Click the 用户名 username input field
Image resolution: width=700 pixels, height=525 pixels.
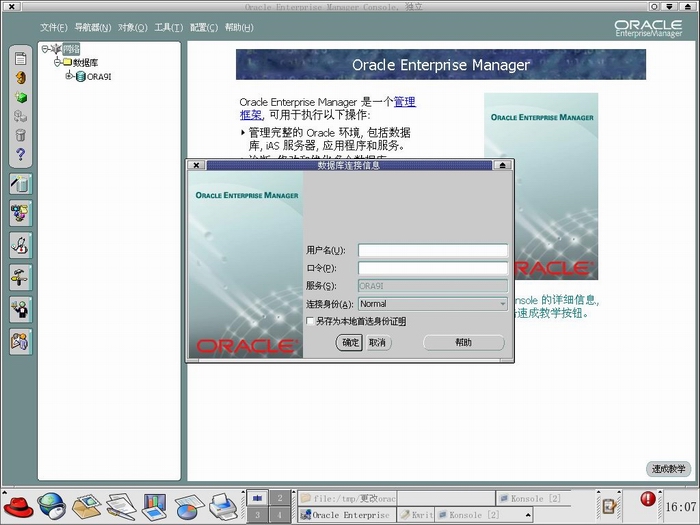point(432,251)
